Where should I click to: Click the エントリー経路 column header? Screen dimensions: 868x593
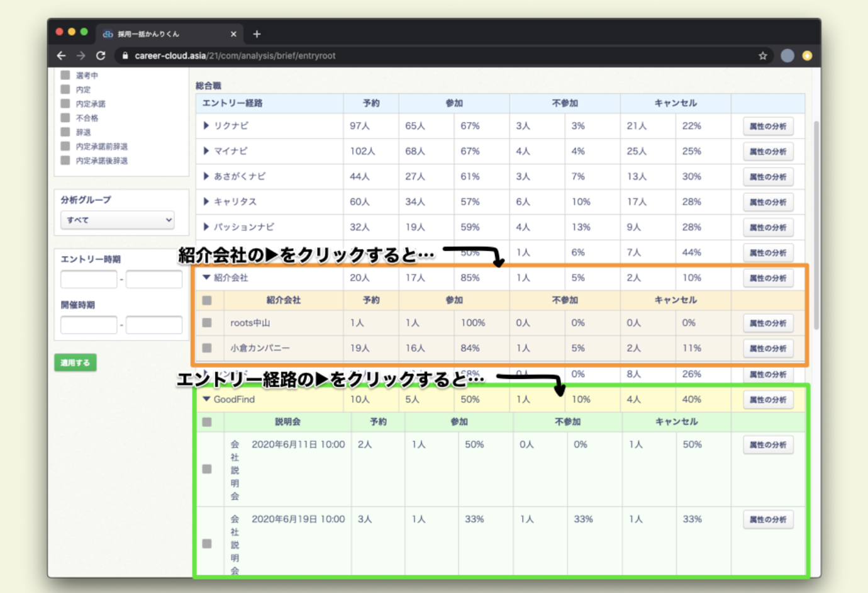pos(232,103)
